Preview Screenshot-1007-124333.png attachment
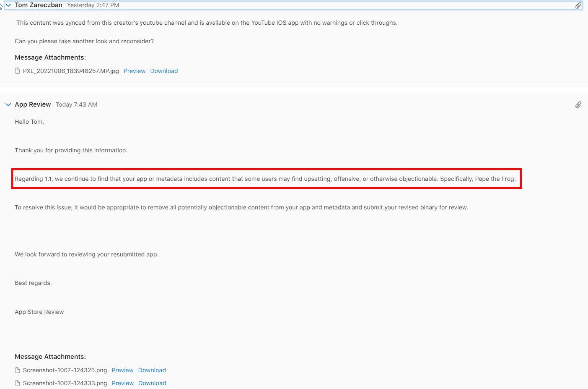Screen dimensions: 588x389 coord(122,383)
